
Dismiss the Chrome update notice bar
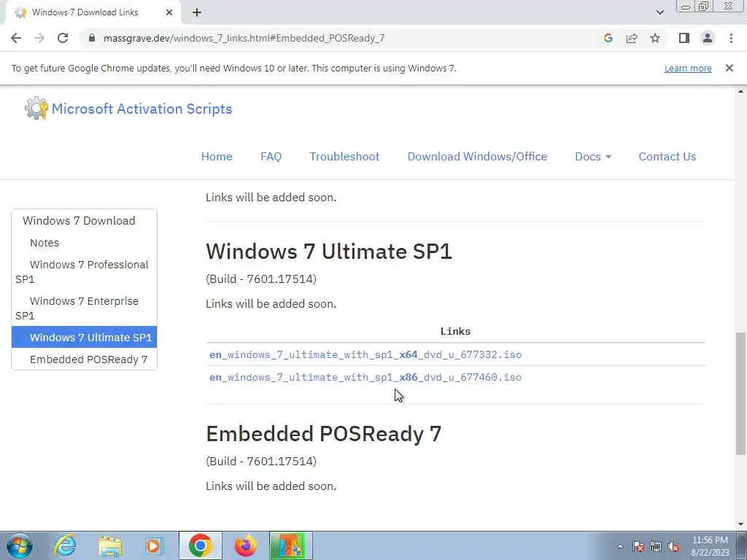(x=729, y=68)
